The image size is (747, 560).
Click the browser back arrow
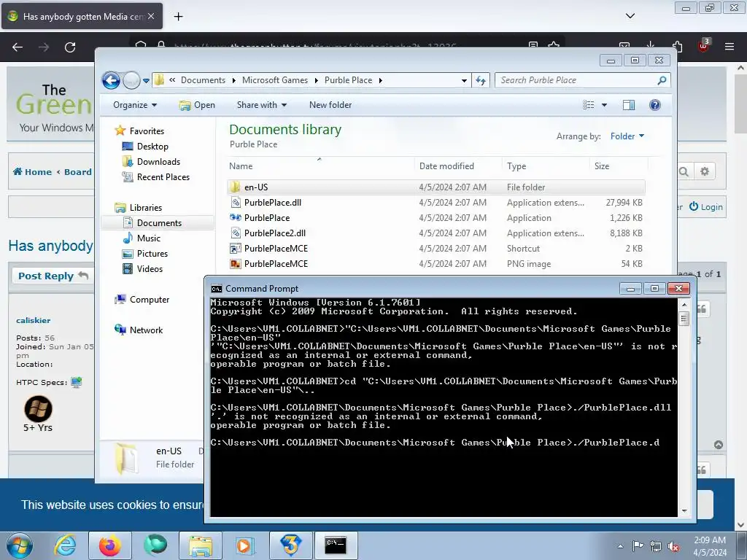[x=18, y=47]
